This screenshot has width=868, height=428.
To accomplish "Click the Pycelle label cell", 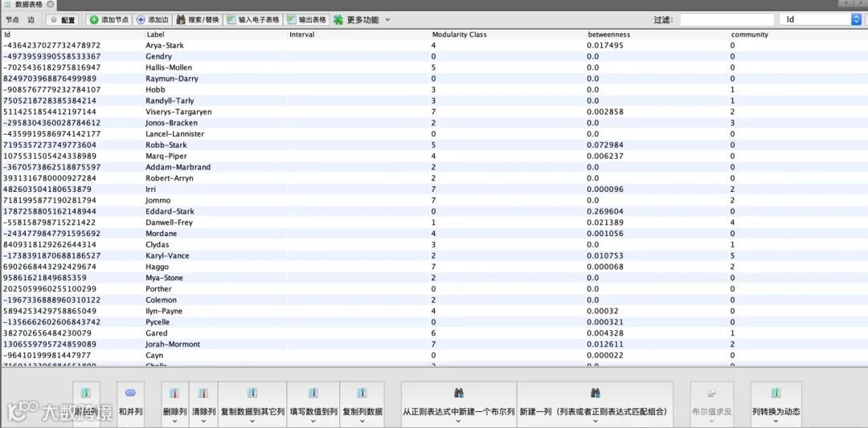I will click(x=158, y=322).
